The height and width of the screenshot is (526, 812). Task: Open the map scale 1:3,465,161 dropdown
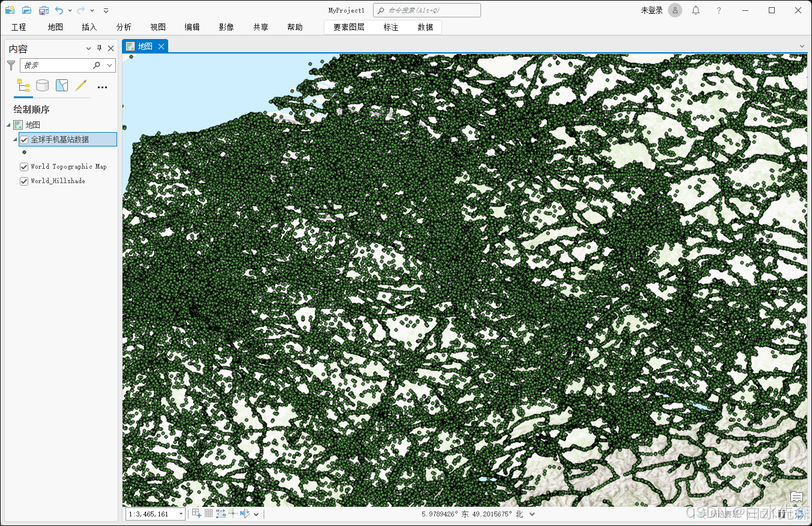point(181,514)
